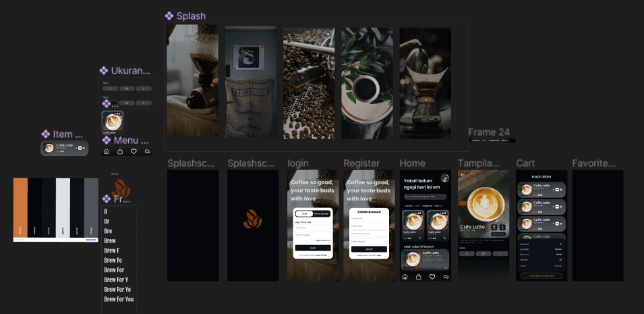Image resolution: width=644 pixels, height=314 pixels.
Task: Select the coffee bean logo on the second Splashscreen
Action: 253,219
